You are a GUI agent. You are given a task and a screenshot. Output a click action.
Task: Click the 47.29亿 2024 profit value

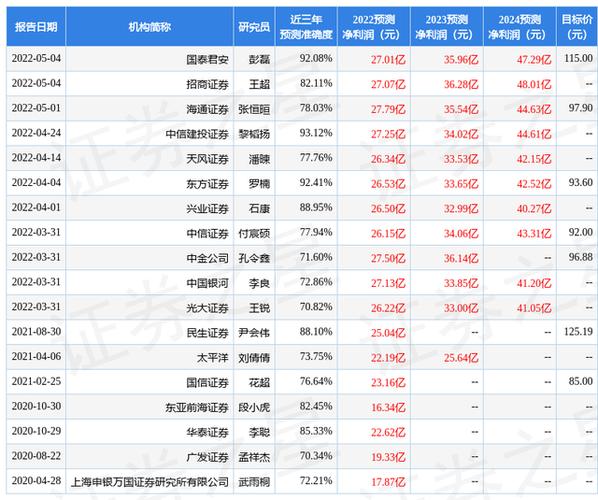point(534,59)
